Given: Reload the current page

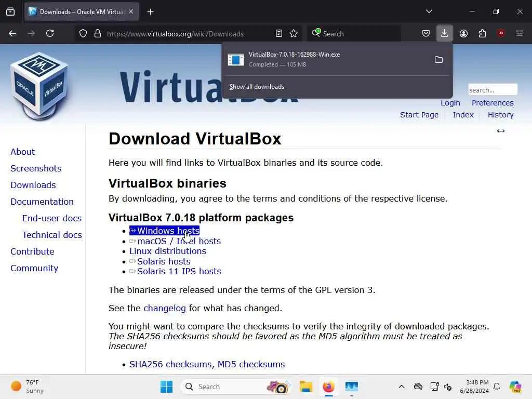Looking at the screenshot, I should (50, 33).
